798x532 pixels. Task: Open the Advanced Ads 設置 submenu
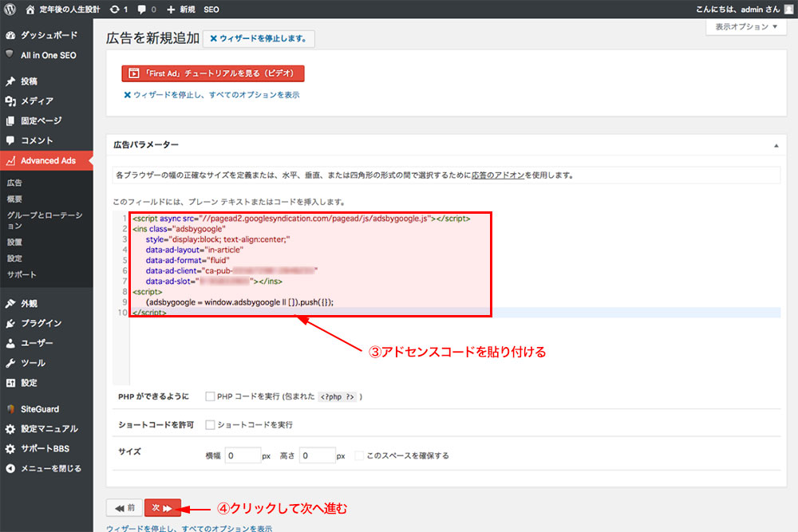click(x=14, y=242)
